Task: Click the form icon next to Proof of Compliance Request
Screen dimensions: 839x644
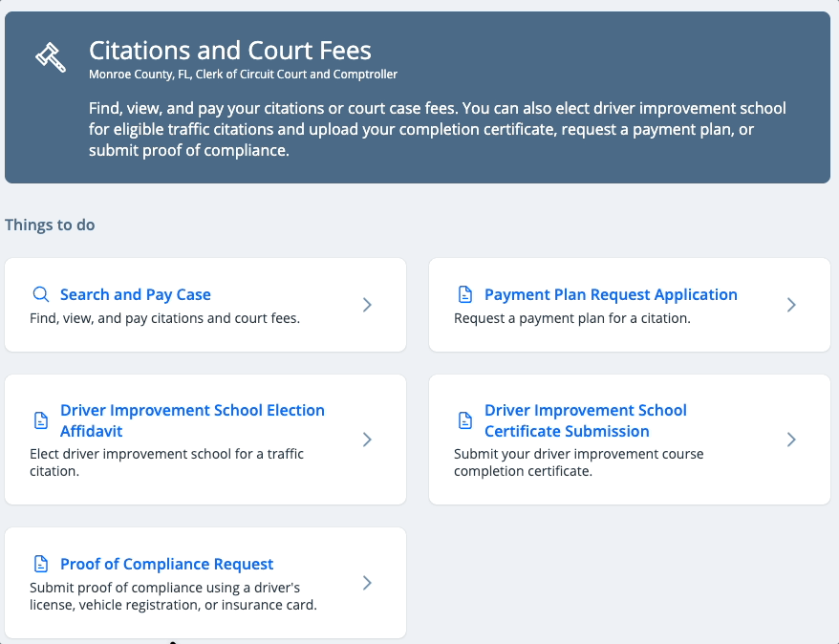Action: [x=40, y=564]
